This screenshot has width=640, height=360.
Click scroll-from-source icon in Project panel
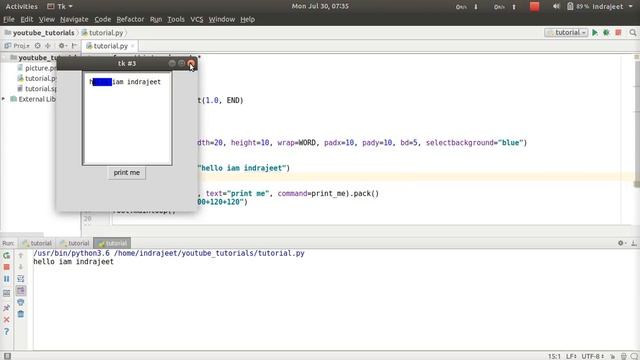coord(38,46)
